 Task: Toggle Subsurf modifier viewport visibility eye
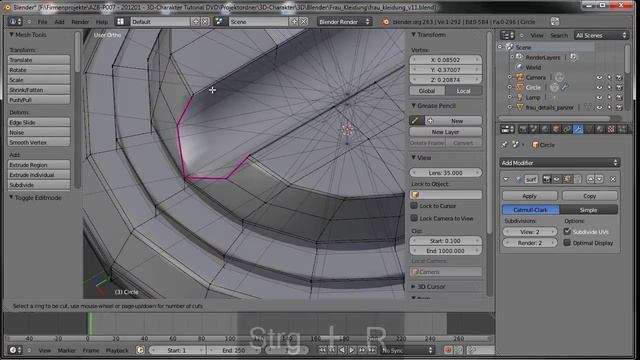556,179
